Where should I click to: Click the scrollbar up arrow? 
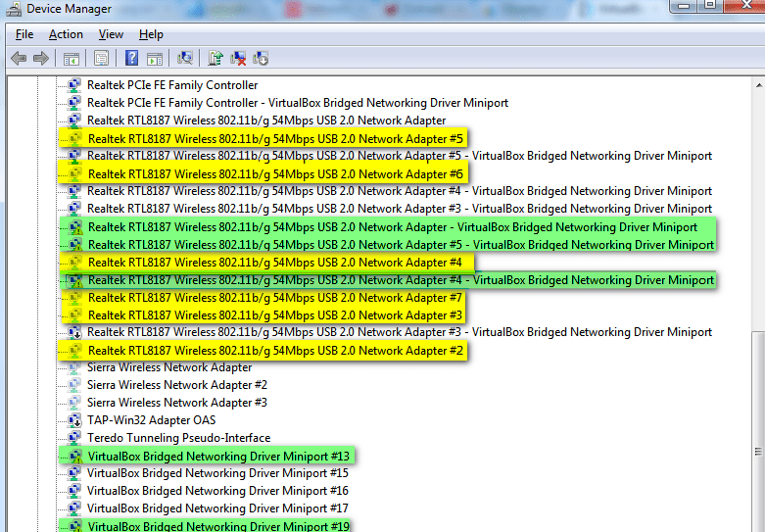(759, 85)
